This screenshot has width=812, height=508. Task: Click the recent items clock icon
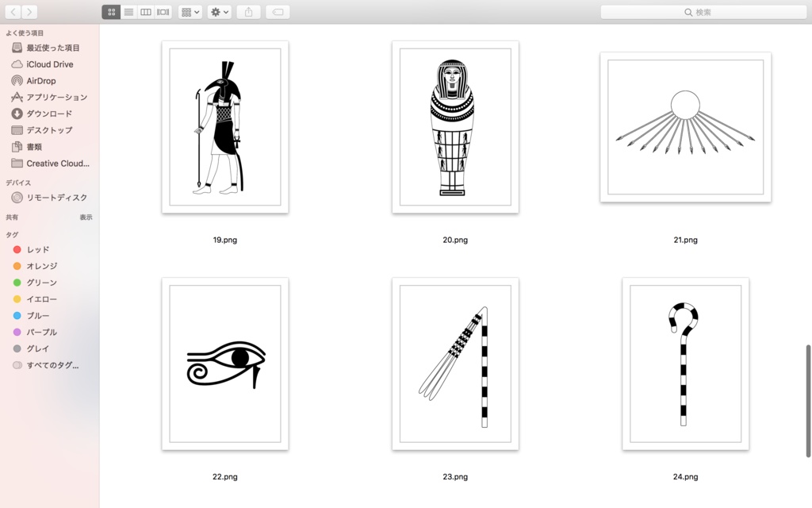[x=17, y=48]
